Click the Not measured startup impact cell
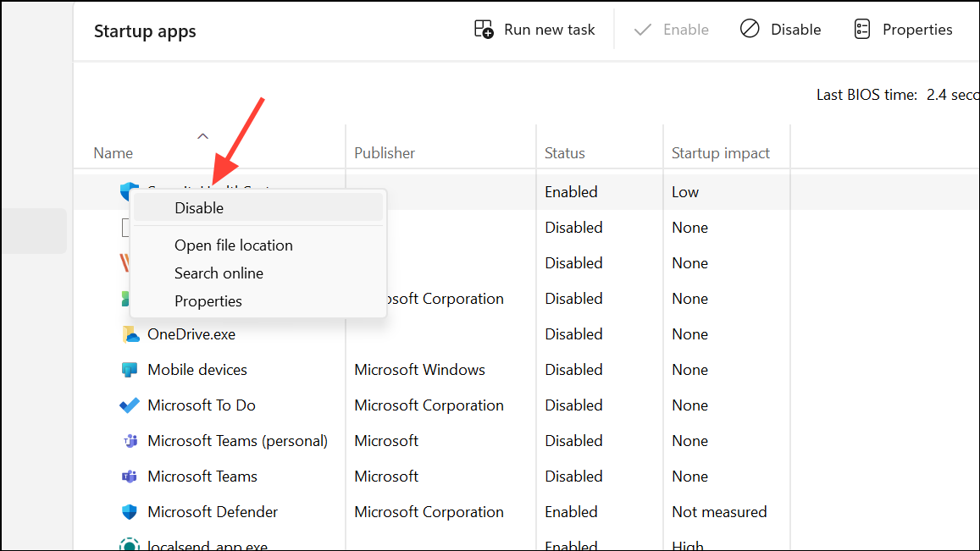Screen dimensions: 980x551 [719, 512]
